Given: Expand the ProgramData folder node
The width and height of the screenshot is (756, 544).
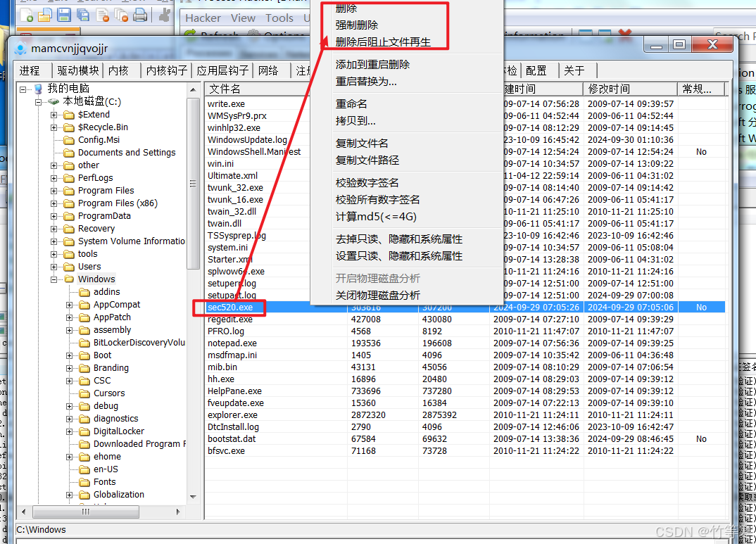Looking at the screenshot, I should pos(54,216).
